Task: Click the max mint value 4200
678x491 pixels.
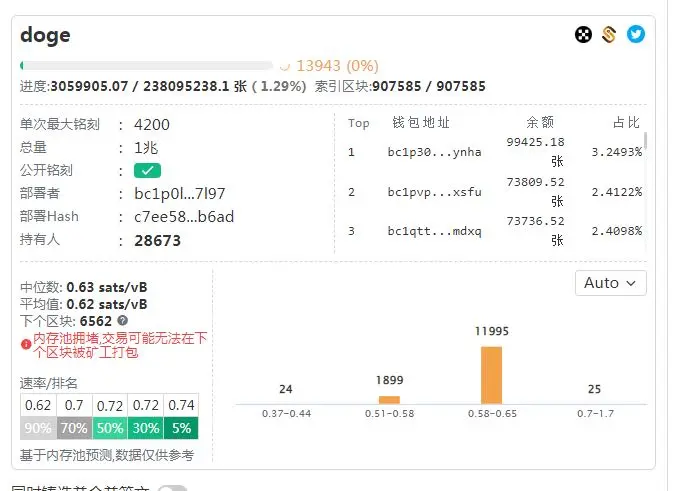Action: pyautogui.click(x=152, y=125)
